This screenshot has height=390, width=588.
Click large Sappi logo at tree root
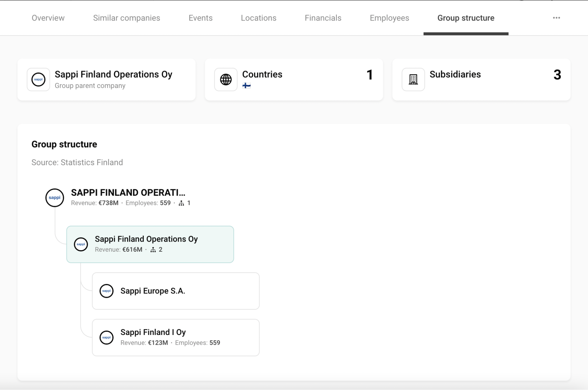click(55, 198)
